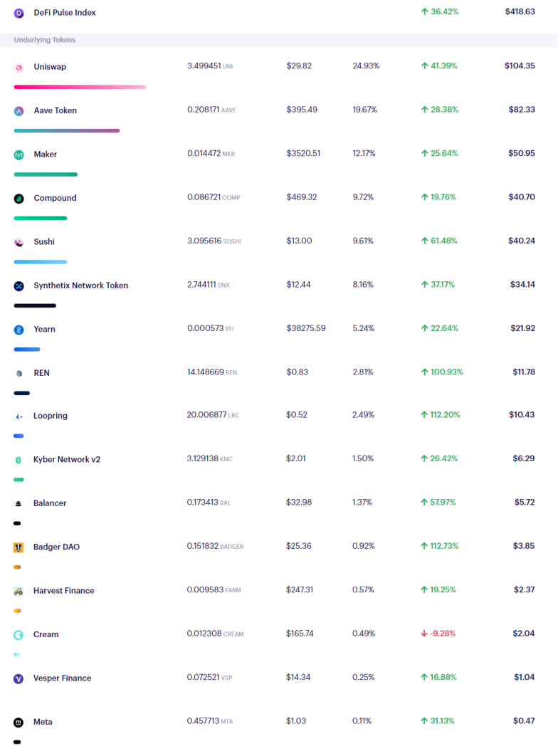
Task: Click the Compound token icon
Action: coord(19,199)
